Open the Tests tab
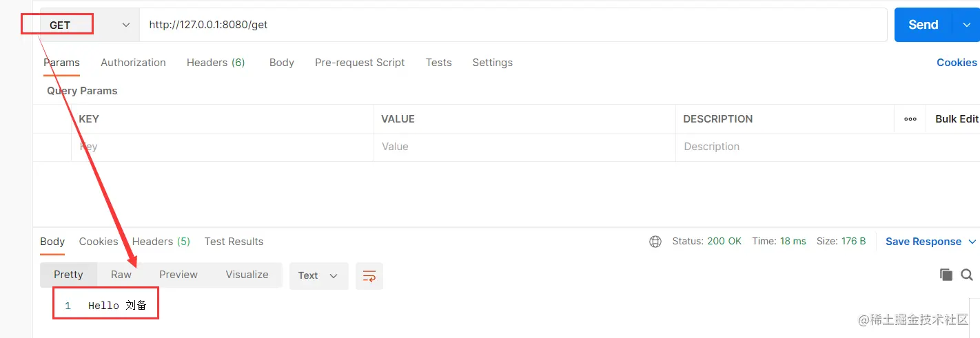This screenshot has width=980, height=338. pos(438,63)
